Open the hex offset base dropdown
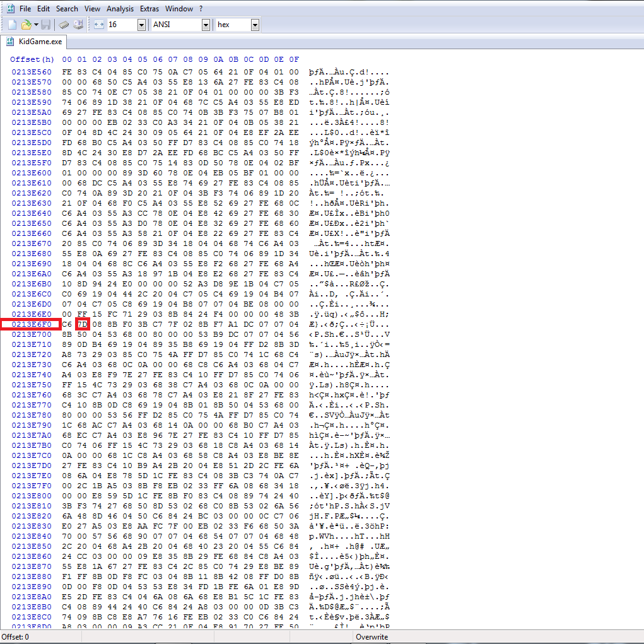Viewport: 644px width, 644px height. pyautogui.click(x=255, y=25)
